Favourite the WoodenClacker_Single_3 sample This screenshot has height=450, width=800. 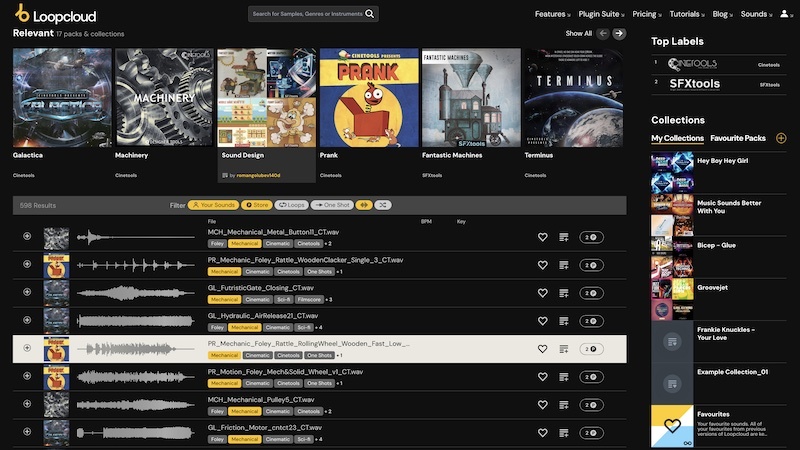(542, 265)
